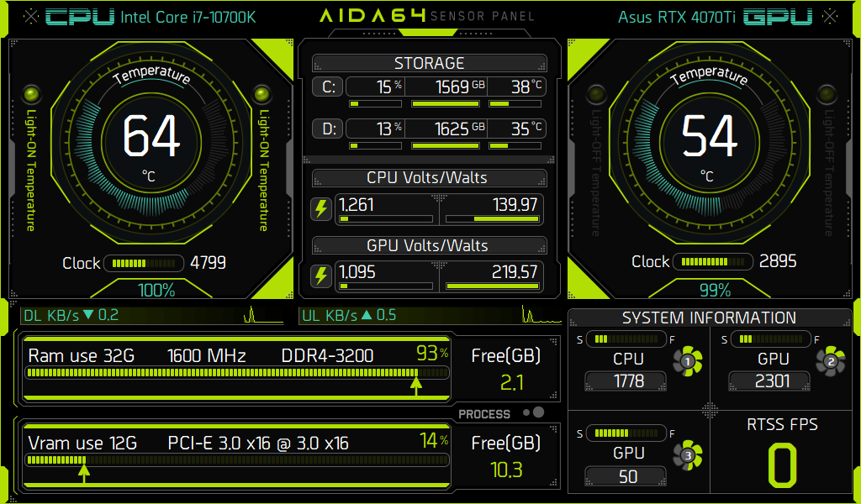861x504 pixels.
Task: Click the C: drive label button
Action: point(327,87)
